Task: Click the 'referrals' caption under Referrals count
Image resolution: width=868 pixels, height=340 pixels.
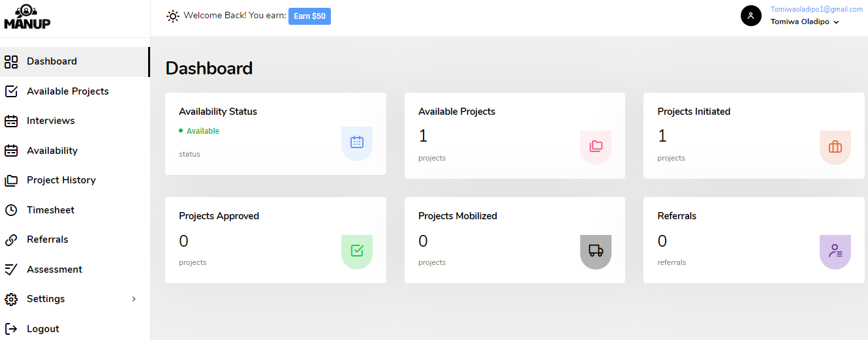Action: pyautogui.click(x=672, y=262)
